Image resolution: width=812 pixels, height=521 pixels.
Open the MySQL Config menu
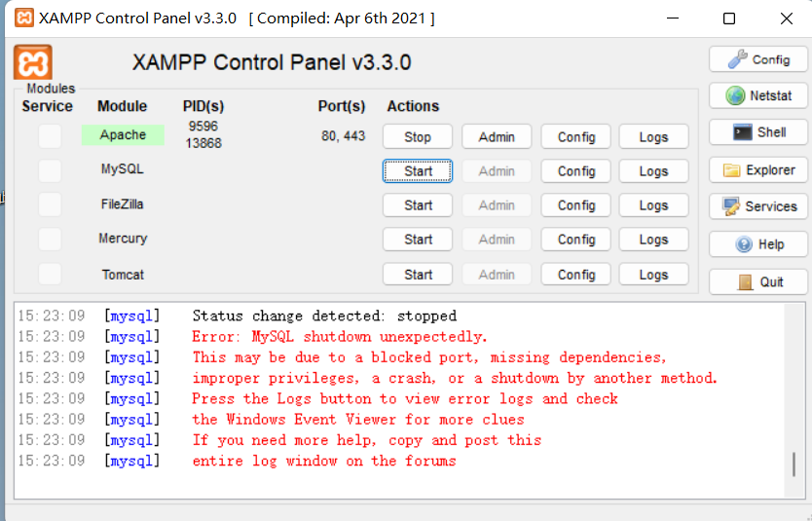point(575,170)
